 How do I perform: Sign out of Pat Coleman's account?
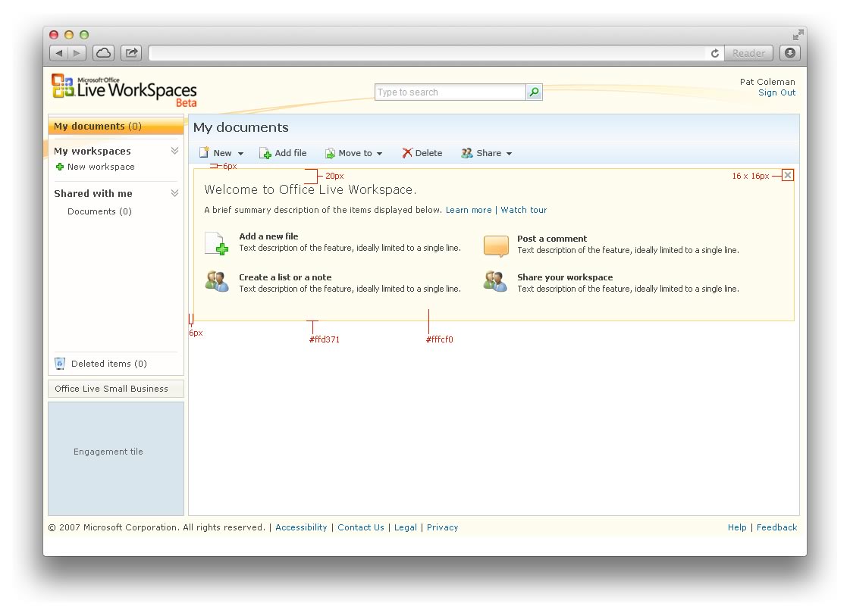click(776, 92)
